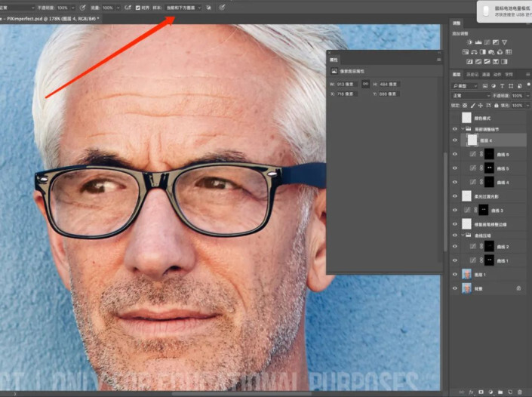Image resolution: width=532 pixels, height=397 pixels.
Task: Hide the 背景 background layer
Action: [454, 288]
